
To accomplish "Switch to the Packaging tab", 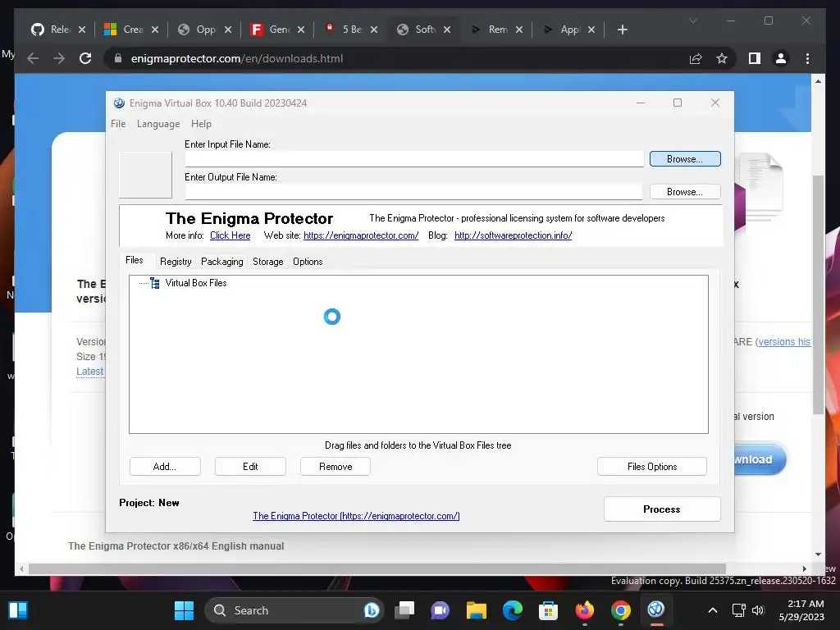I will [x=221, y=262].
